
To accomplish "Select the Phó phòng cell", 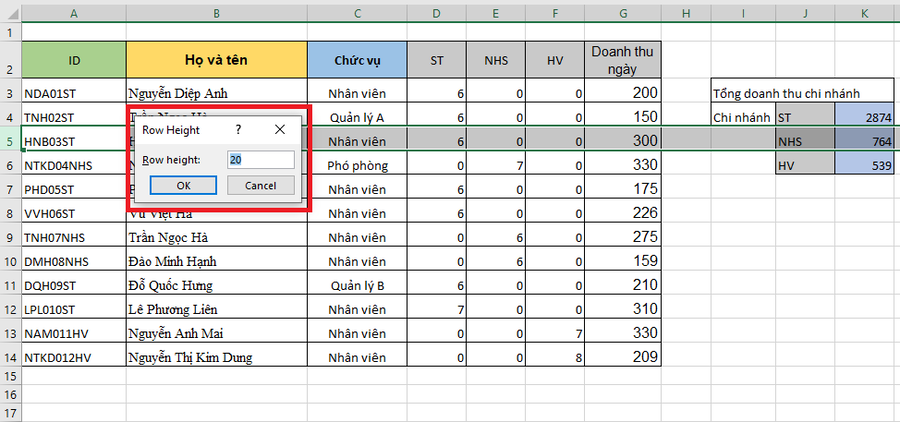I will point(357,165).
